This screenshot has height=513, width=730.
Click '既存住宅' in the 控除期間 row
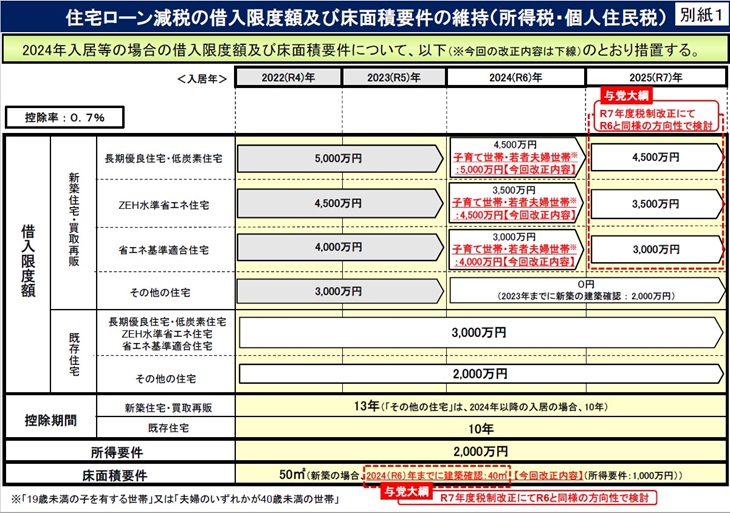(x=169, y=428)
